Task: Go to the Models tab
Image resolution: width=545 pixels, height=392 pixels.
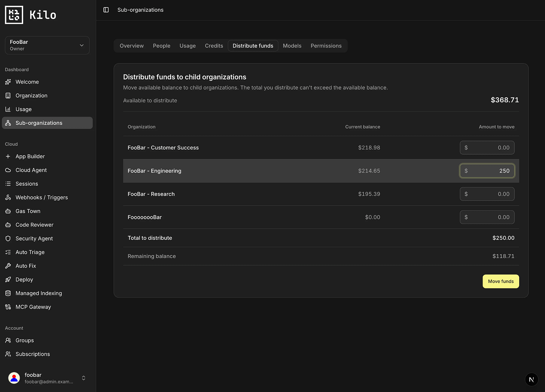Action: [292, 46]
